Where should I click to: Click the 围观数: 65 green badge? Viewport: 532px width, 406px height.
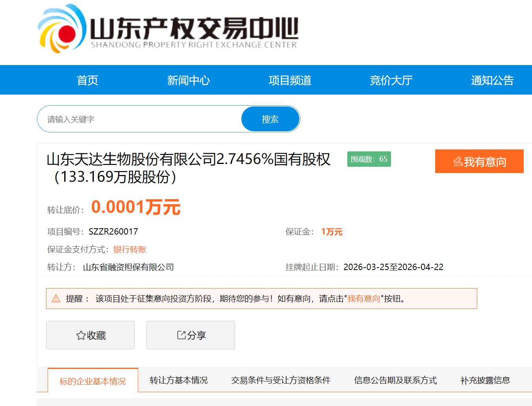click(x=369, y=159)
